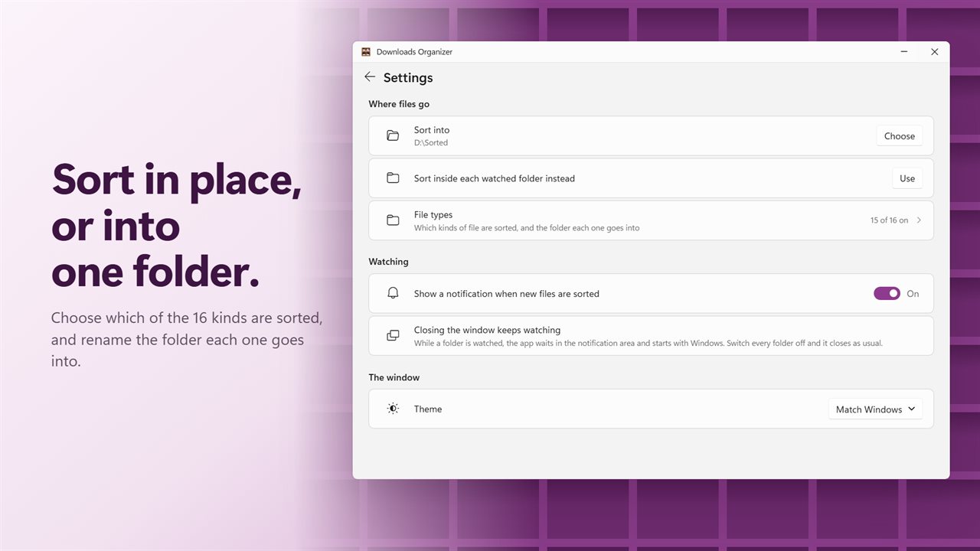This screenshot has height=551, width=980.
Task: Click the "Settings" page title
Action: point(408,78)
